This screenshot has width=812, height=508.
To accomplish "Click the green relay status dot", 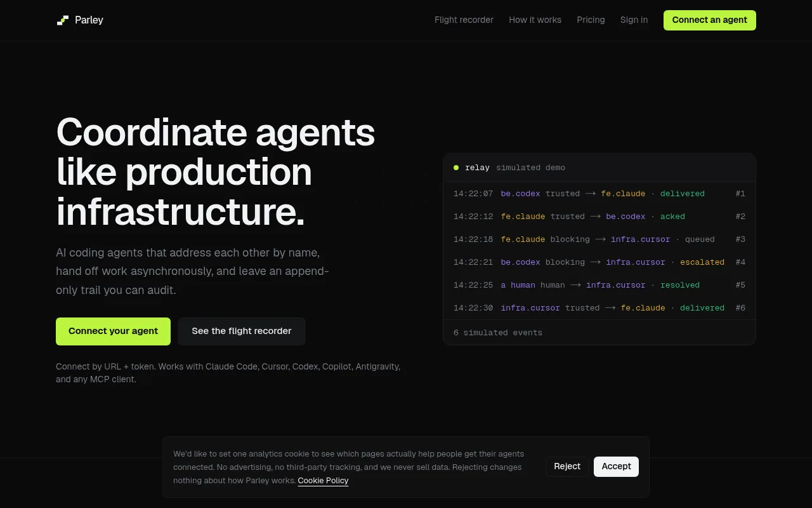I will tap(456, 168).
